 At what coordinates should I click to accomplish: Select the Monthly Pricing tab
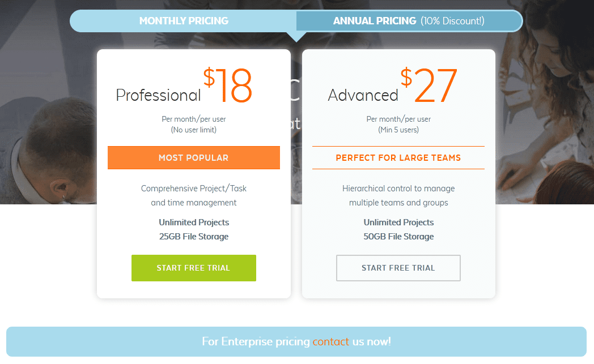tap(184, 20)
